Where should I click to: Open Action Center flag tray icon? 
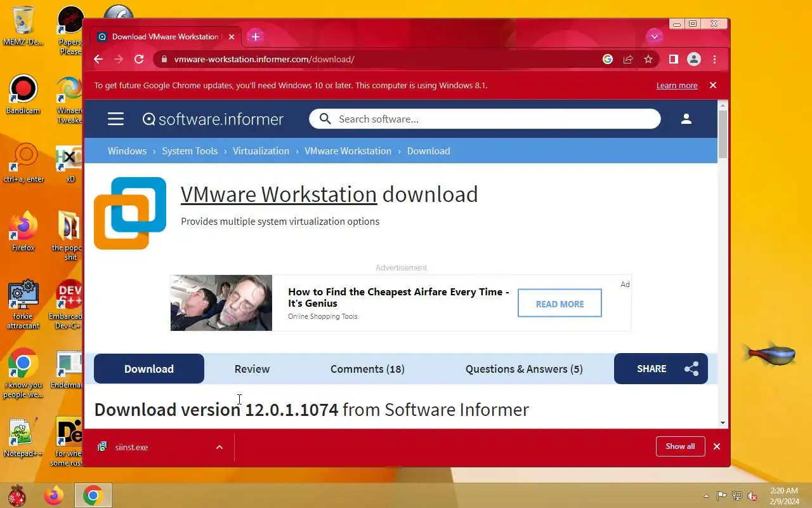[722, 496]
